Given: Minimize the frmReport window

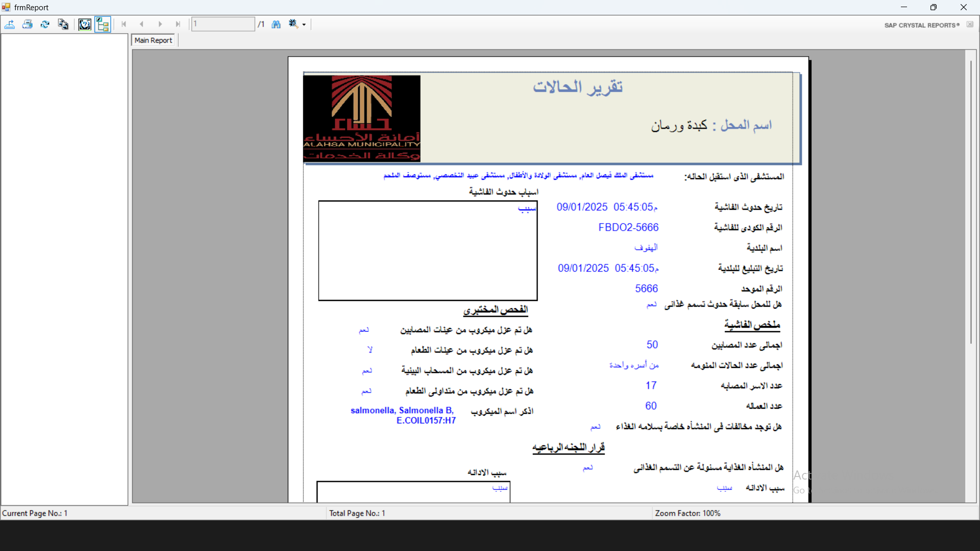Looking at the screenshot, I should (904, 7).
